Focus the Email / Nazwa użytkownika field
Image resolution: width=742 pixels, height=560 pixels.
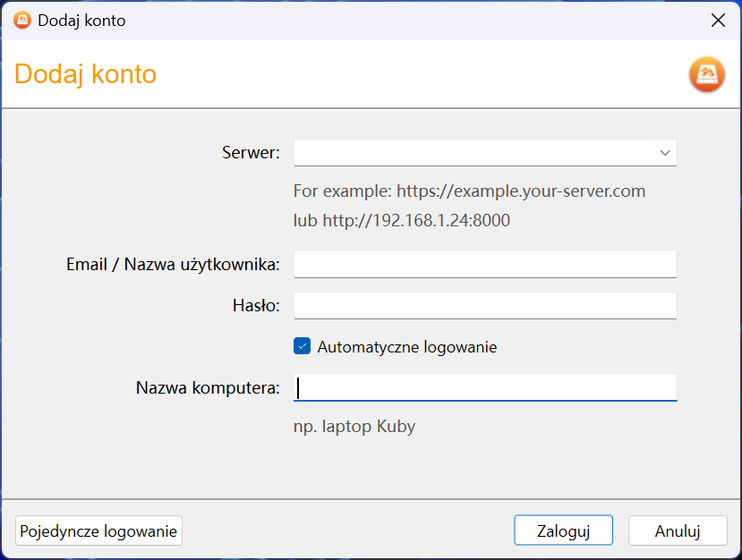[485, 264]
